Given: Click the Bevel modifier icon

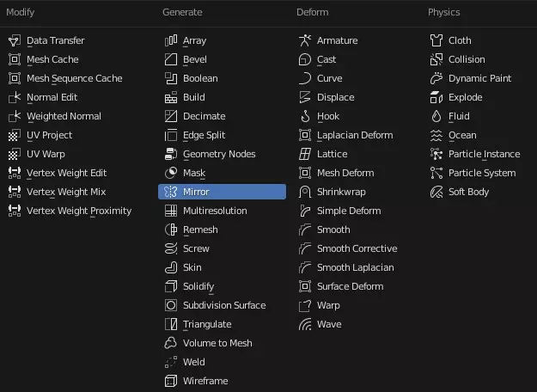Looking at the screenshot, I should tap(171, 59).
